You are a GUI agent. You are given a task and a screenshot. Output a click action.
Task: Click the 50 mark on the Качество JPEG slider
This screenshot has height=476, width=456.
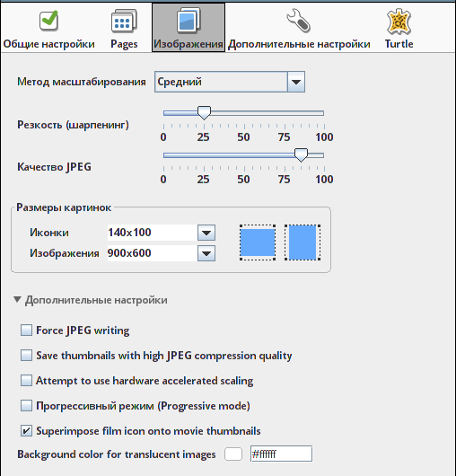pos(243,180)
